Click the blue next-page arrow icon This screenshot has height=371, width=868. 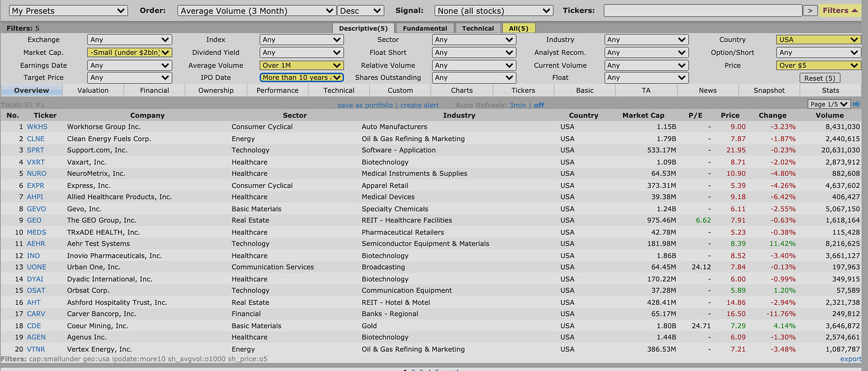click(x=856, y=104)
